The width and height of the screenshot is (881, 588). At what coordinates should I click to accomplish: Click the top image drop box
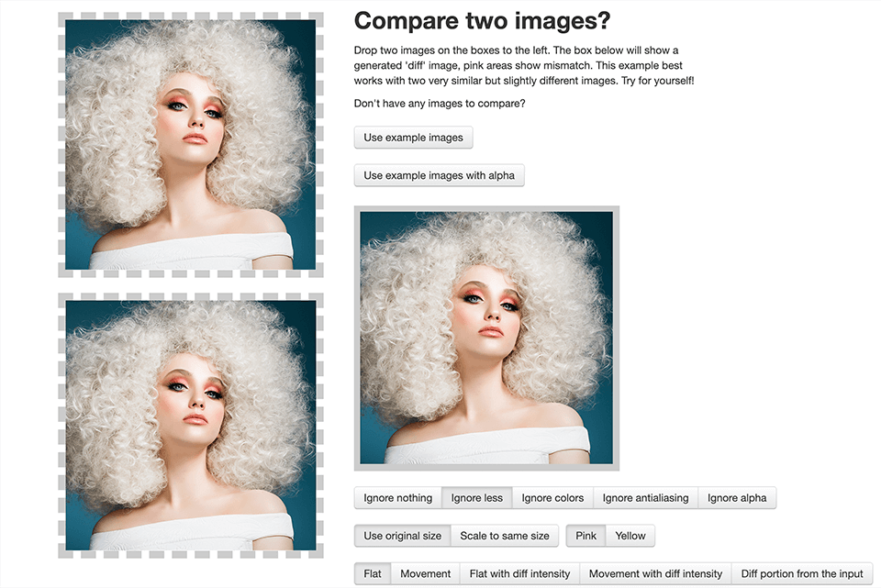click(190, 145)
